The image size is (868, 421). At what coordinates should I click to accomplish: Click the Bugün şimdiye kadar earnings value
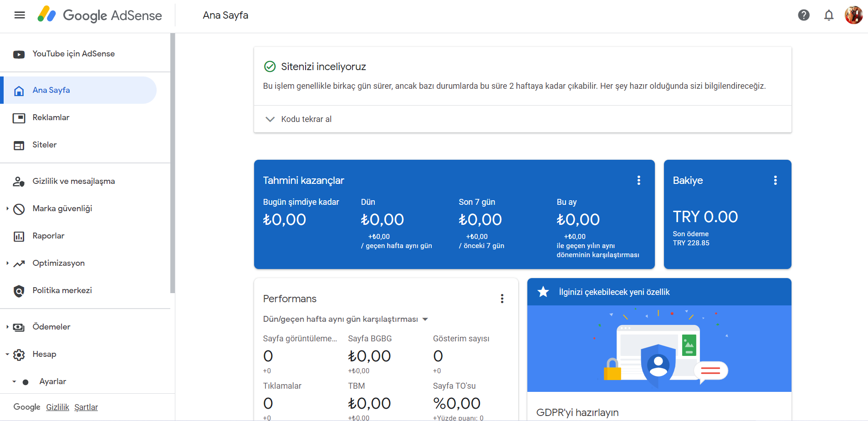(x=284, y=220)
